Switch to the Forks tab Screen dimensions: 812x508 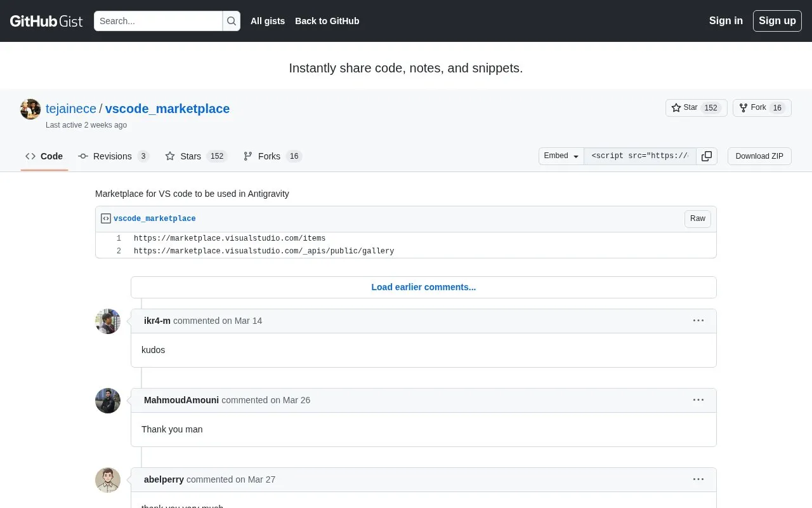[273, 156]
